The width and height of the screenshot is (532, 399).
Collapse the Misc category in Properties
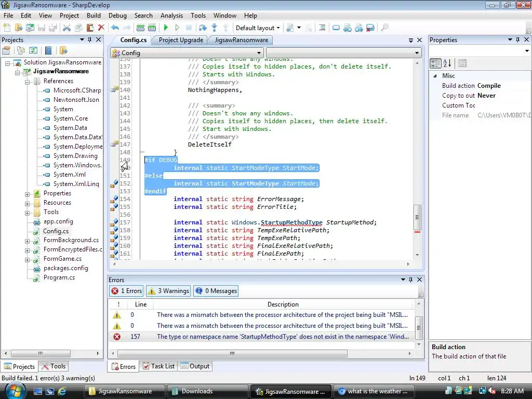click(435, 76)
